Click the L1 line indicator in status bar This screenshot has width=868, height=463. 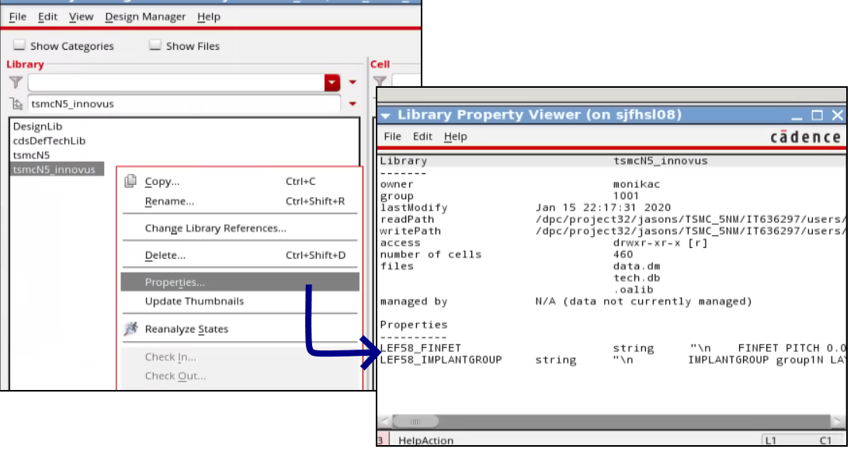click(x=771, y=440)
